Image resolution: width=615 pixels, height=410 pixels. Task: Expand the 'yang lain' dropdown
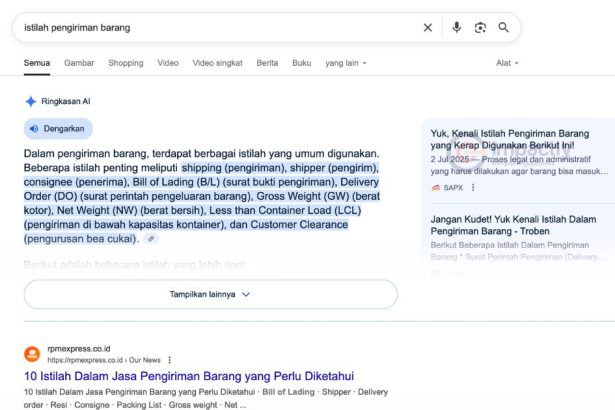pyautogui.click(x=346, y=63)
